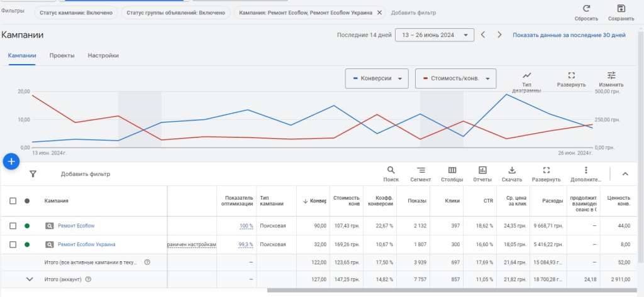Viewport: 644px width, 297px height.
Task: Click the truncated status text in Украина row
Action: pyautogui.click(x=192, y=244)
